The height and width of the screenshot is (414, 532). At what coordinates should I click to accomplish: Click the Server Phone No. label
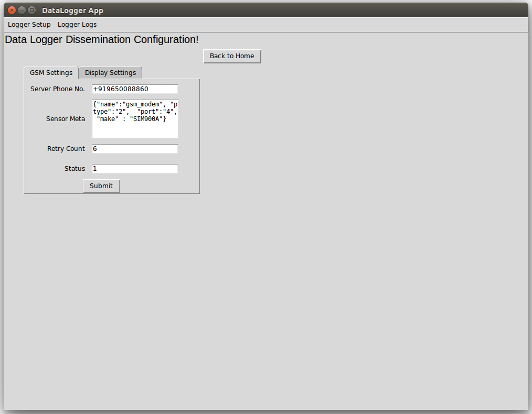[x=58, y=89]
